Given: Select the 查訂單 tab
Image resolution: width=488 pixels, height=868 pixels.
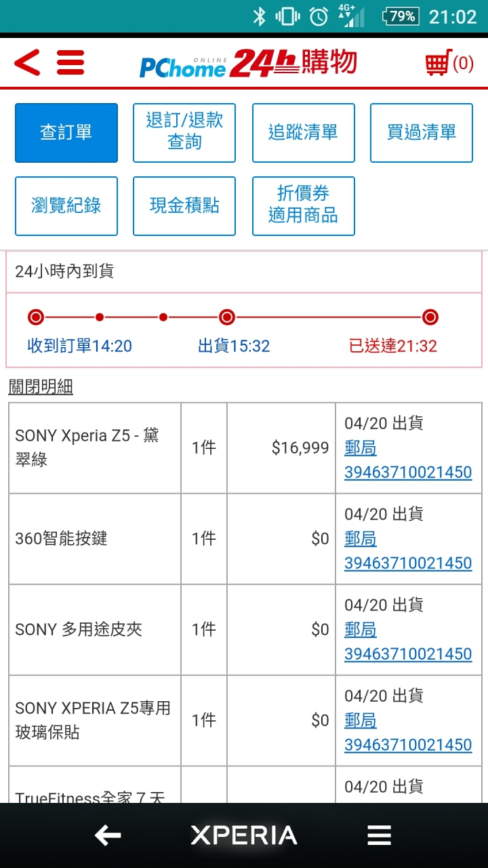Looking at the screenshot, I should pyautogui.click(x=66, y=133).
